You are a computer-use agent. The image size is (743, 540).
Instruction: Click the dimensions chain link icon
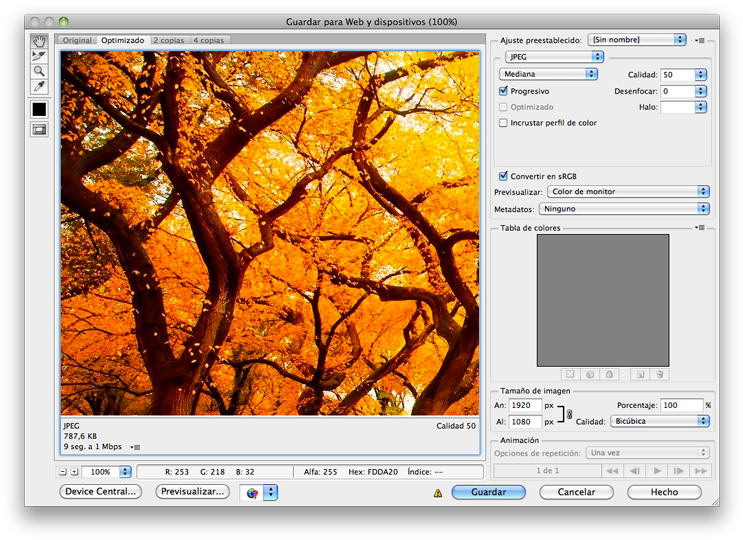pos(569,414)
